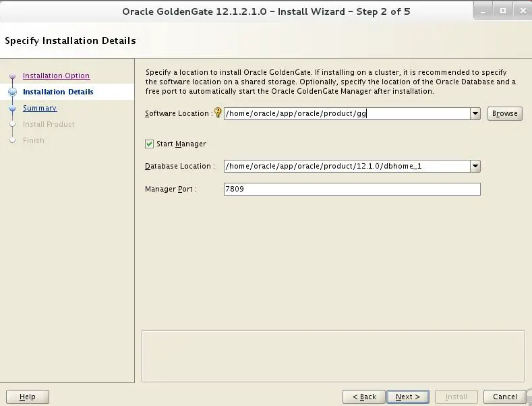Viewport: 532px width, 406px height.
Task: Go back with the Back button
Action: coord(364,397)
